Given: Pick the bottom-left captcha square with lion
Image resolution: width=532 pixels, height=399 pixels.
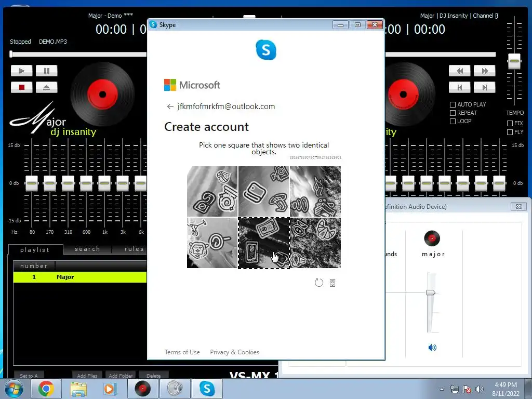Looking at the screenshot, I should click(x=212, y=243).
